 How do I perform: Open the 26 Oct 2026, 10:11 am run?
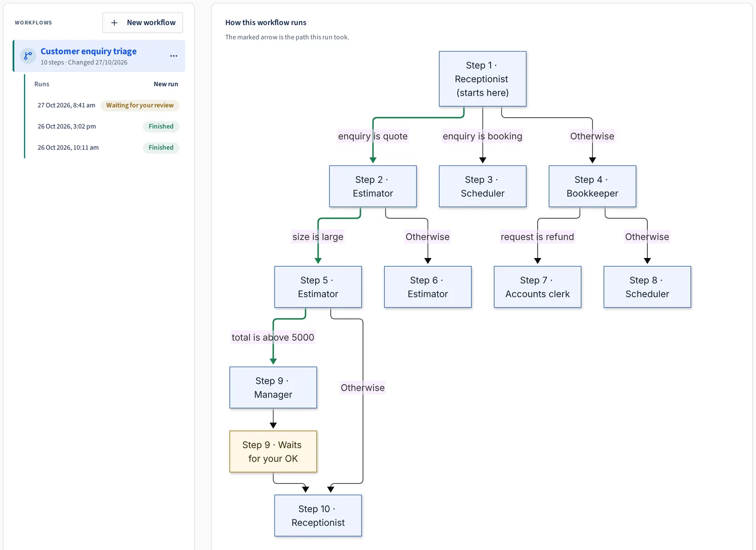tap(108, 147)
